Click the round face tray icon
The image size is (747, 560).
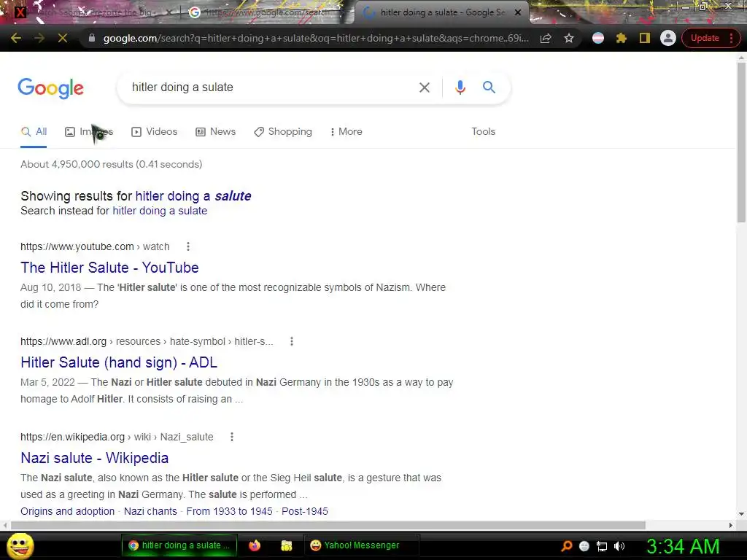coord(584,546)
